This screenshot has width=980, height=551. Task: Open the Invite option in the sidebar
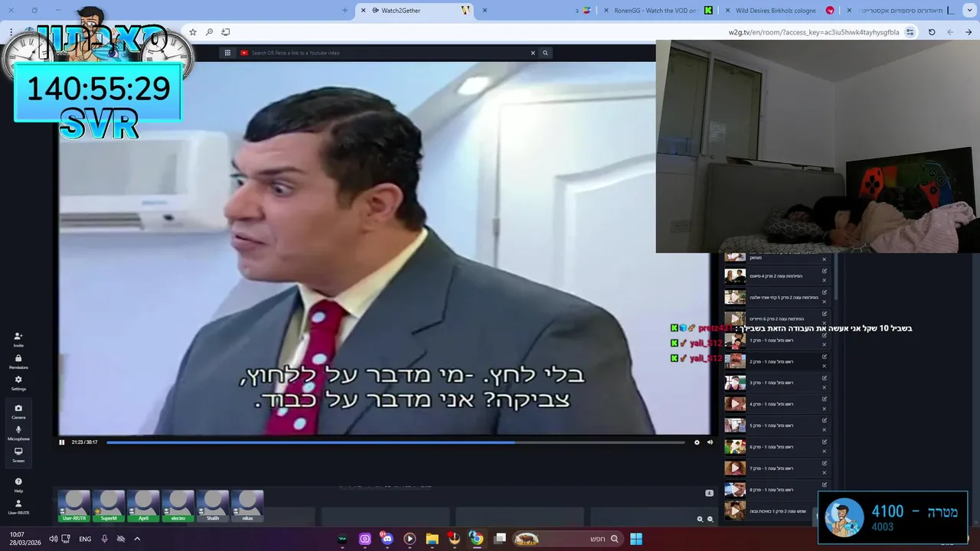click(x=18, y=340)
